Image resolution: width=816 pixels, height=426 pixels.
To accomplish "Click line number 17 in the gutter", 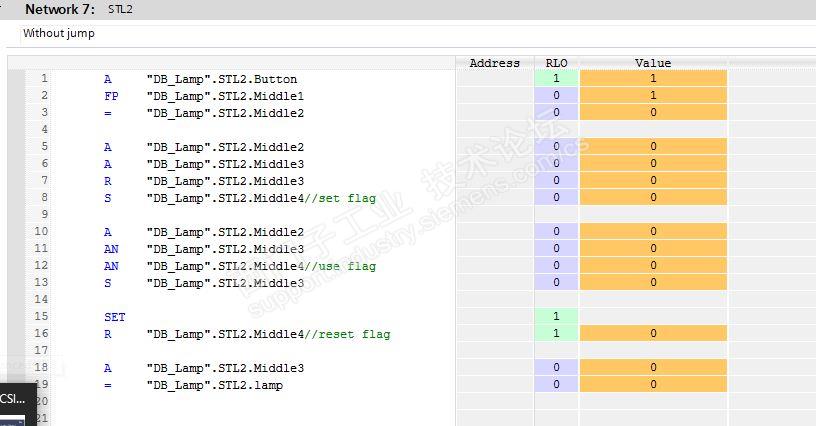I will tap(41, 350).
